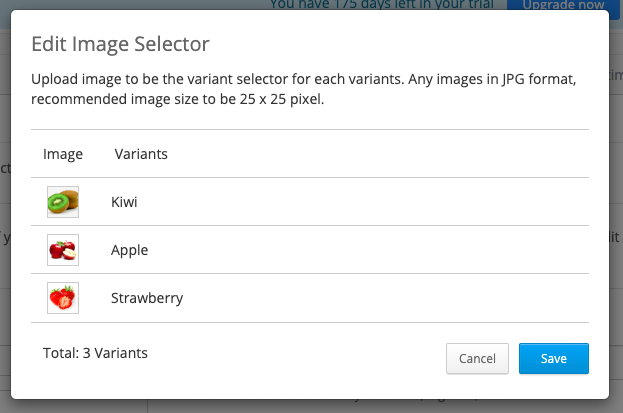The width and height of the screenshot is (623, 413).
Task: Click the Kiwi image thumbnail
Action: point(63,202)
